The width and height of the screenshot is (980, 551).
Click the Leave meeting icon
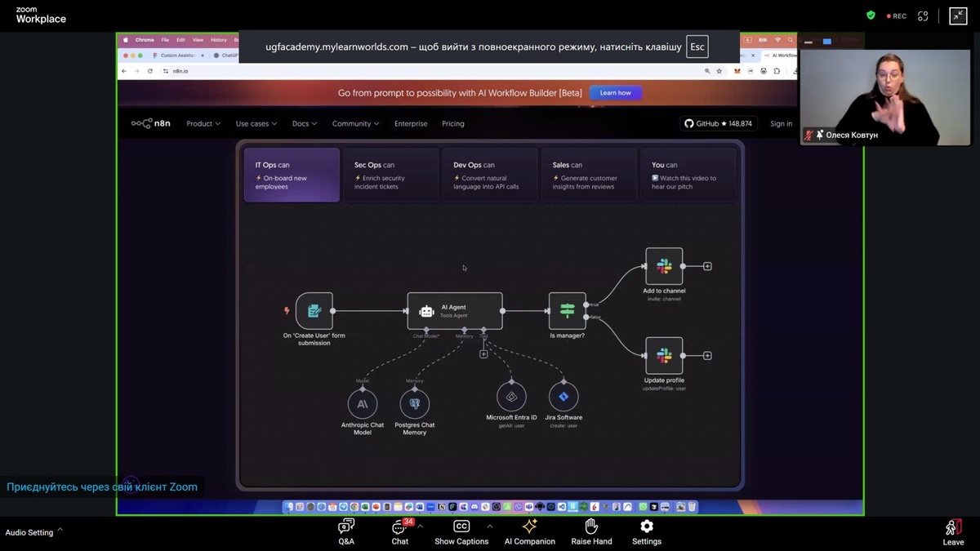coord(953,527)
